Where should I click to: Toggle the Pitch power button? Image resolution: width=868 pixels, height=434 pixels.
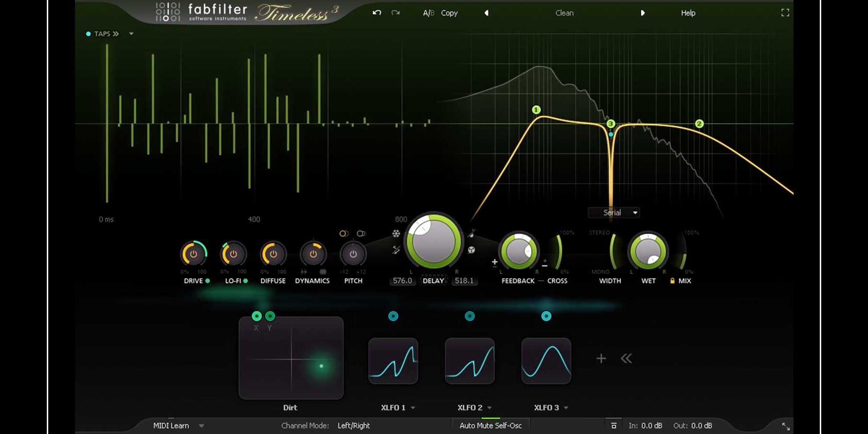click(353, 254)
